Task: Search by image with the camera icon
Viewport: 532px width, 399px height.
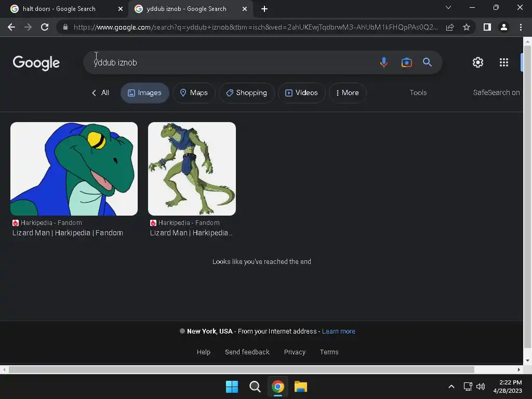Action: click(x=406, y=62)
